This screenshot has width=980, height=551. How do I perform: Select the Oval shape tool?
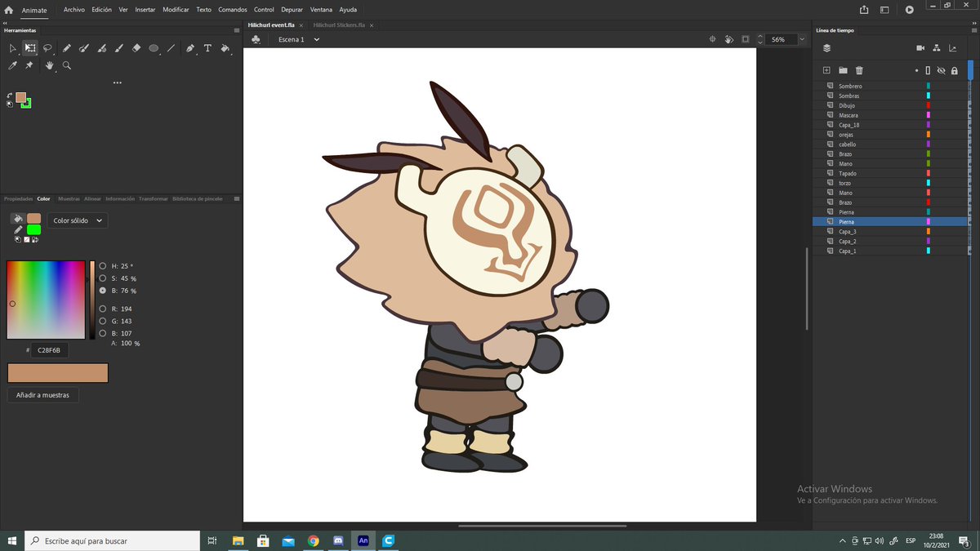(154, 48)
